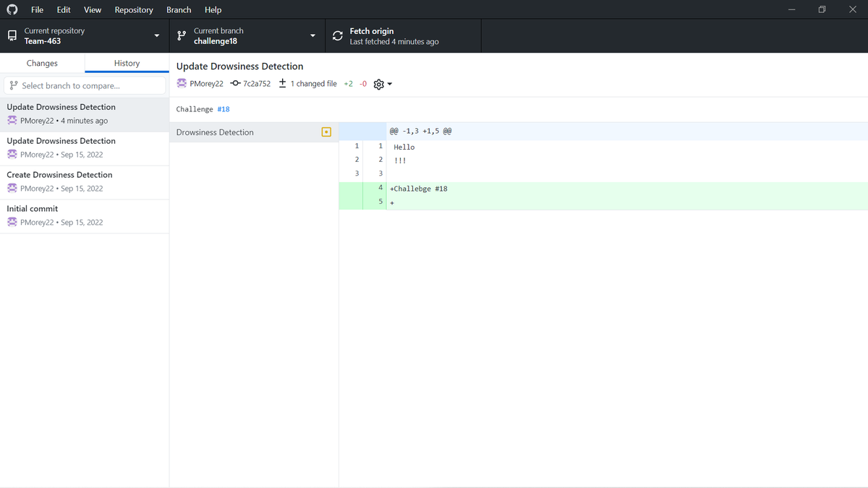Click the PMorey22 avatar in commit header
Viewport: 868px width, 488px height.
(182, 84)
